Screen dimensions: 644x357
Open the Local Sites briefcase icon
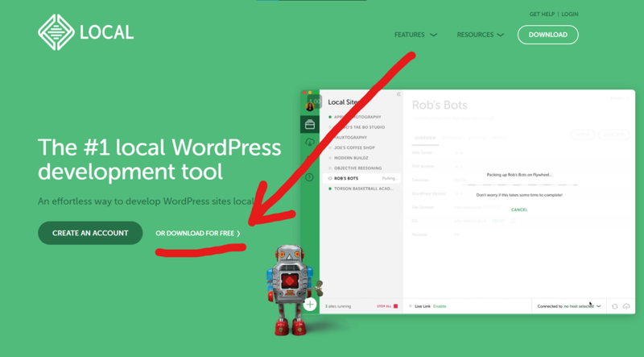click(x=310, y=124)
